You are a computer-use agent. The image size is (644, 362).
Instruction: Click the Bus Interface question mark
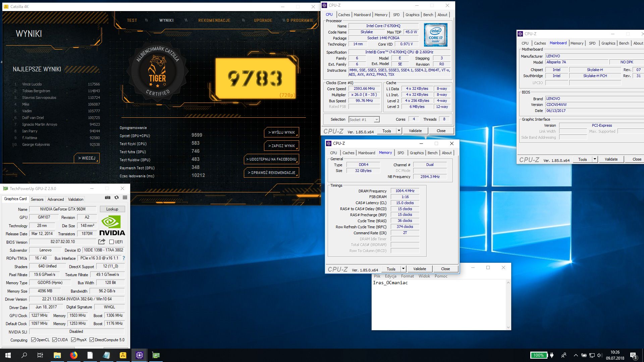point(124,258)
